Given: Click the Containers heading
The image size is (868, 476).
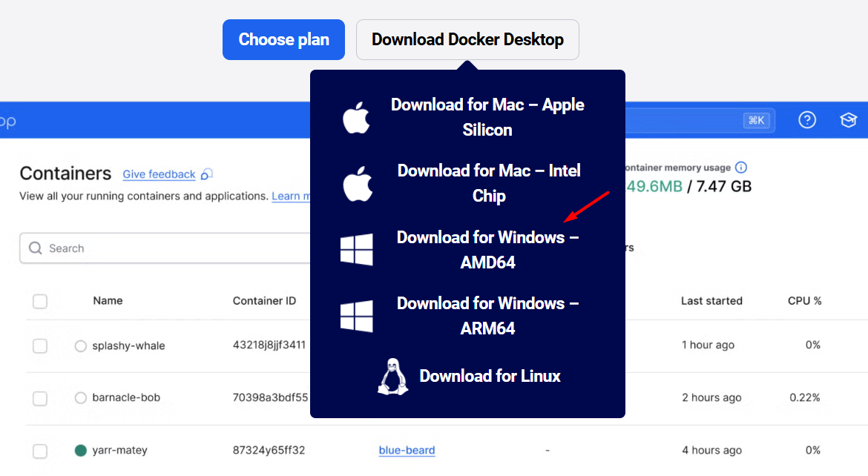Looking at the screenshot, I should click(x=65, y=173).
